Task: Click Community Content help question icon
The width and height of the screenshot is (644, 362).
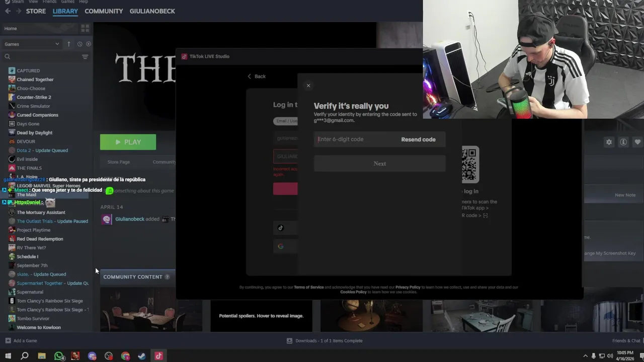Action: click(x=167, y=277)
